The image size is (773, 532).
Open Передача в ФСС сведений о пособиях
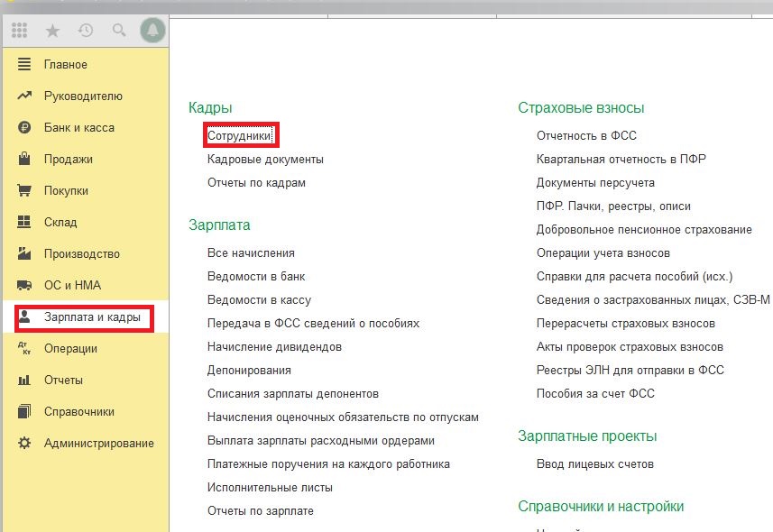314,324
